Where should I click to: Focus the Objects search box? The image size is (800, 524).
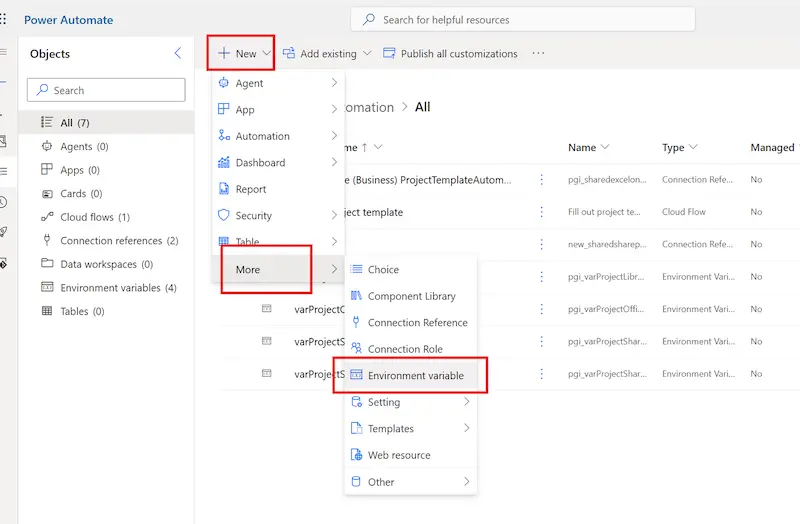tap(106, 90)
